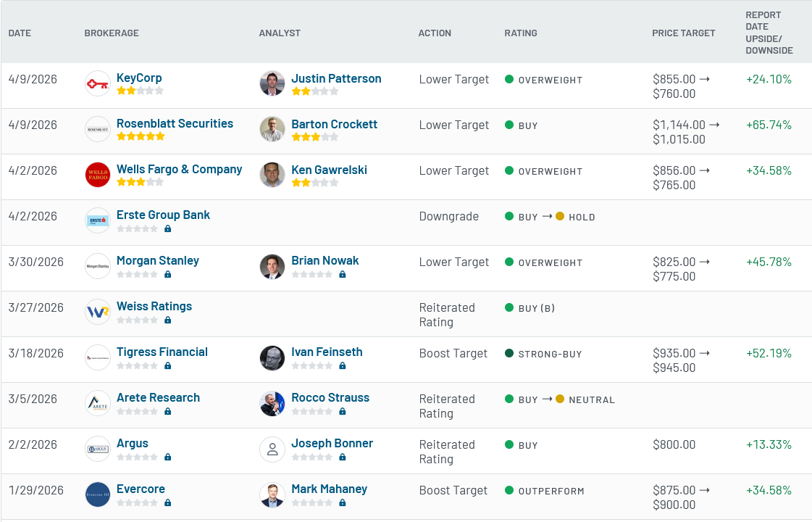
Task: Open the Morgan Stanley logo icon
Action: tap(97, 266)
